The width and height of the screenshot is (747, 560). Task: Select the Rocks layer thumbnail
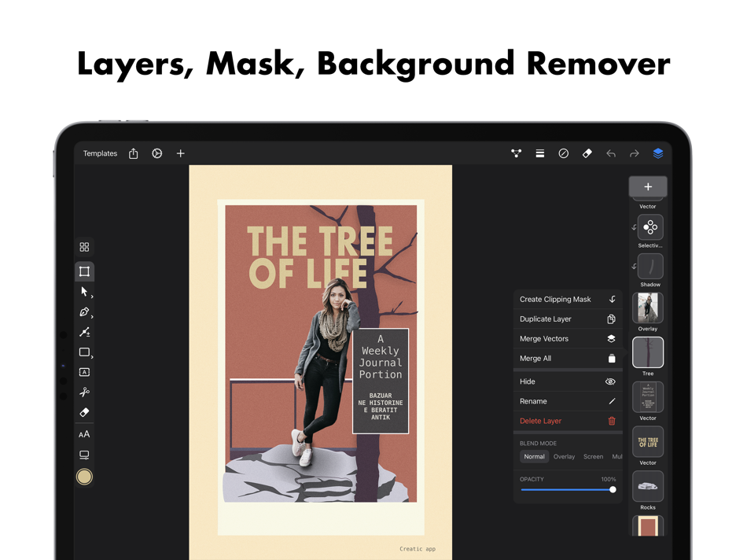648,486
